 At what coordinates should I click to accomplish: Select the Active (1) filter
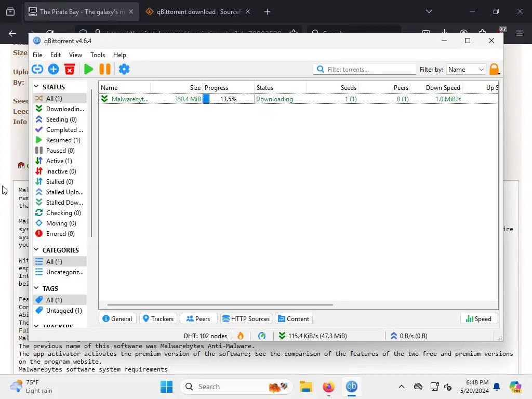click(x=60, y=161)
